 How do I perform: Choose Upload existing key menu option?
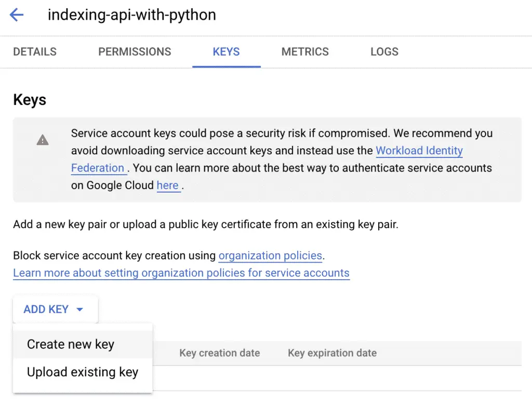coord(83,372)
